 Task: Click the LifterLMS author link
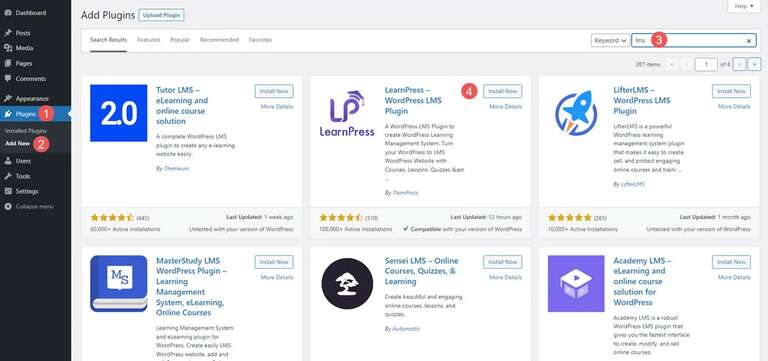[x=633, y=184]
